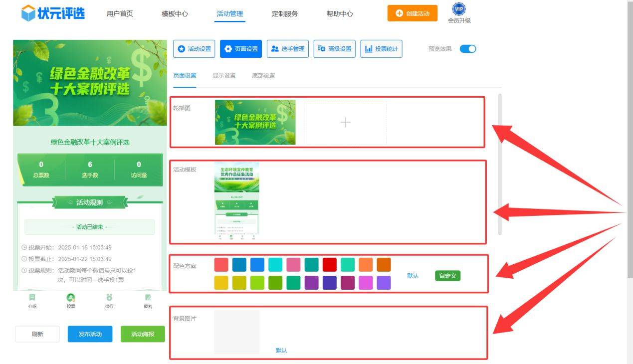Click the empty 背景图片 placeholder

pyautogui.click(x=236, y=332)
